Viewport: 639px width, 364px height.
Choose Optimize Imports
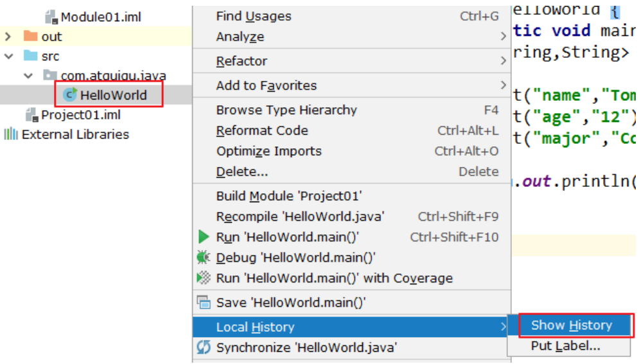coord(352,151)
